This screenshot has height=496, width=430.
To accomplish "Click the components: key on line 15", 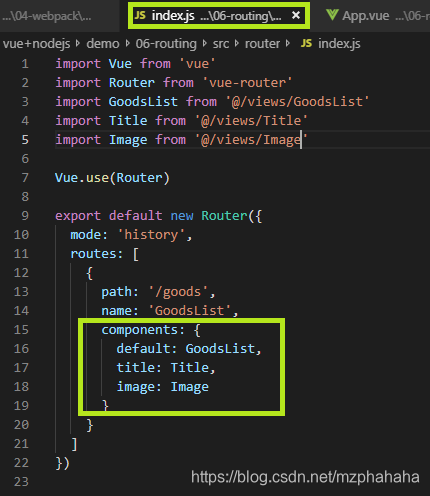I will tap(143, 330).
